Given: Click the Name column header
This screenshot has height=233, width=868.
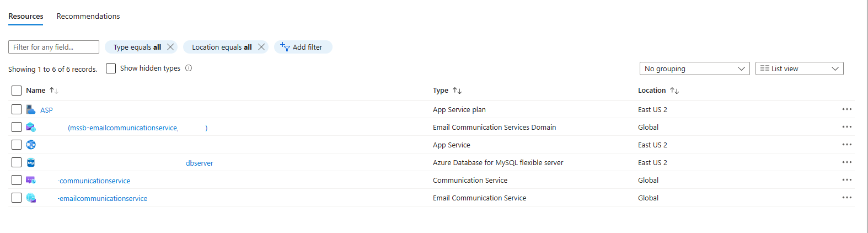Looking at the screenshot, I should [x=36, y=90].
